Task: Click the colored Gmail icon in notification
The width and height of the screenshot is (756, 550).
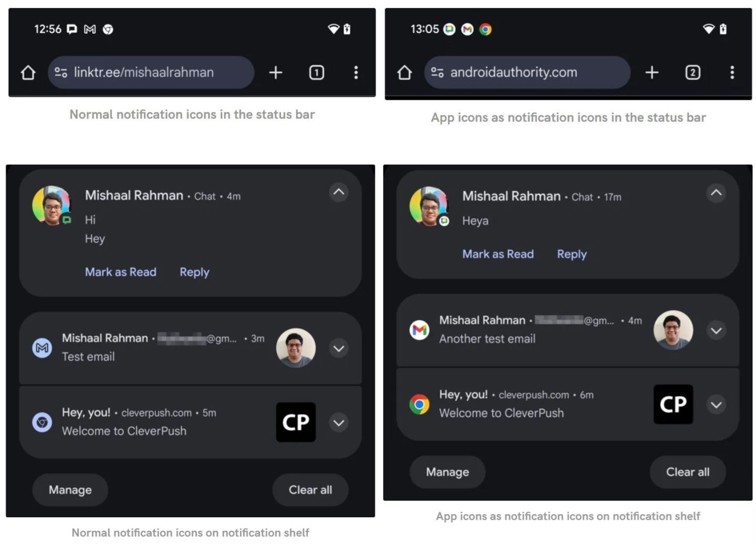Action: pyautogui.click(x=419, y=331)
